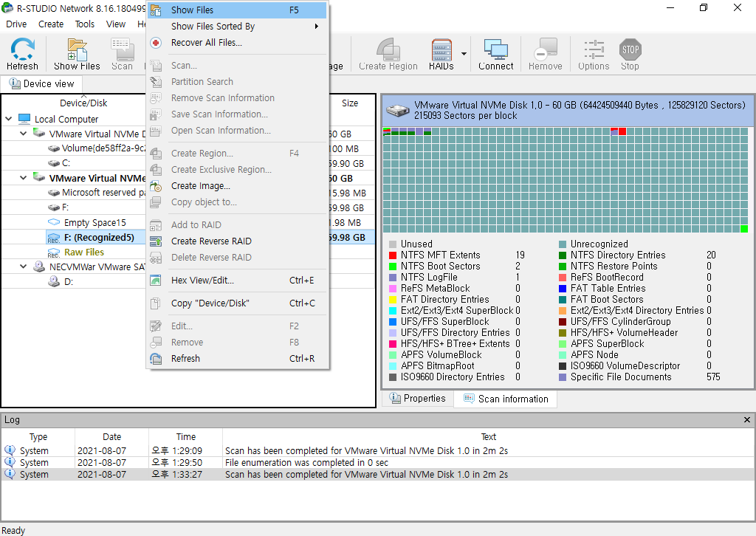Open the Show Files Sorted By submenu
The width and height of the screenshot is (756, 536).
(x=238, y=26)
